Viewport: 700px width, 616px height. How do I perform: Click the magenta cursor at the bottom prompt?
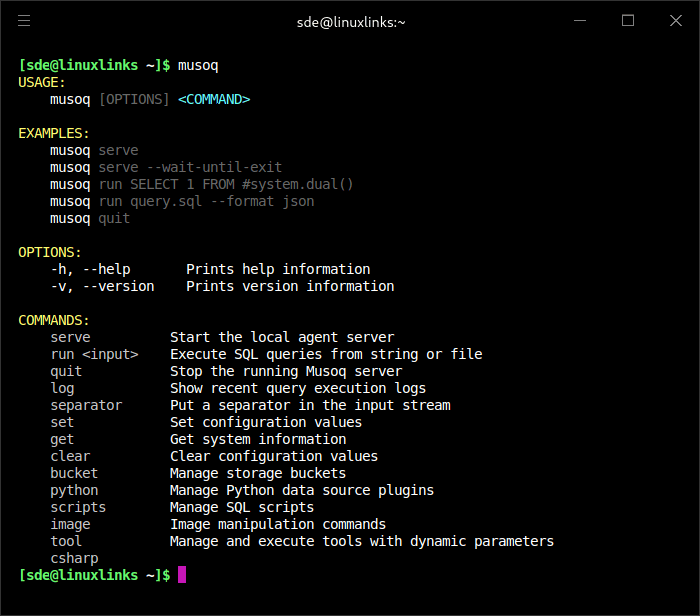[x=182, y=575]
